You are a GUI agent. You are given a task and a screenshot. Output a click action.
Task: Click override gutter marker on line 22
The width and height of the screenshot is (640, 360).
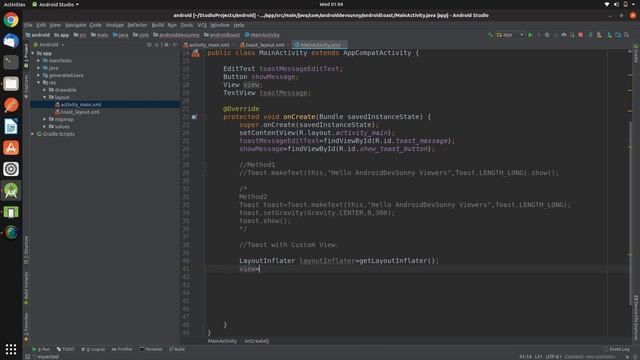click(194, 117)
